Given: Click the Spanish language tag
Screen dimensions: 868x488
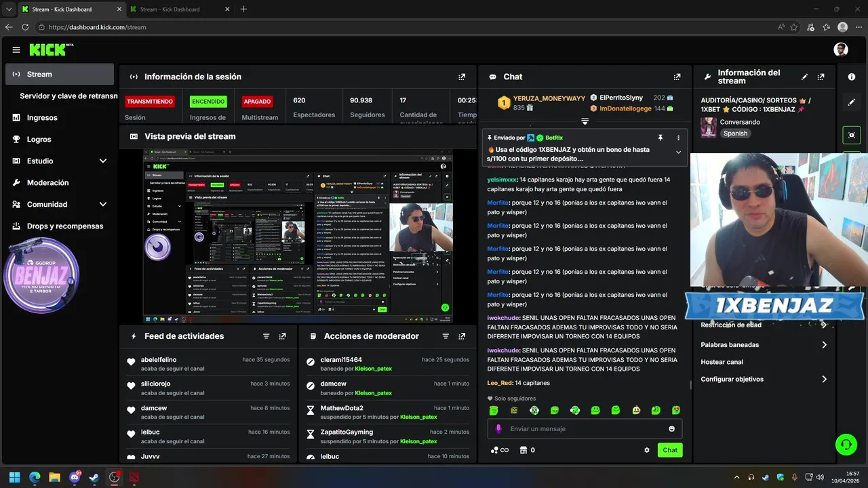Looking at the screenshot, I should point(735,134).
